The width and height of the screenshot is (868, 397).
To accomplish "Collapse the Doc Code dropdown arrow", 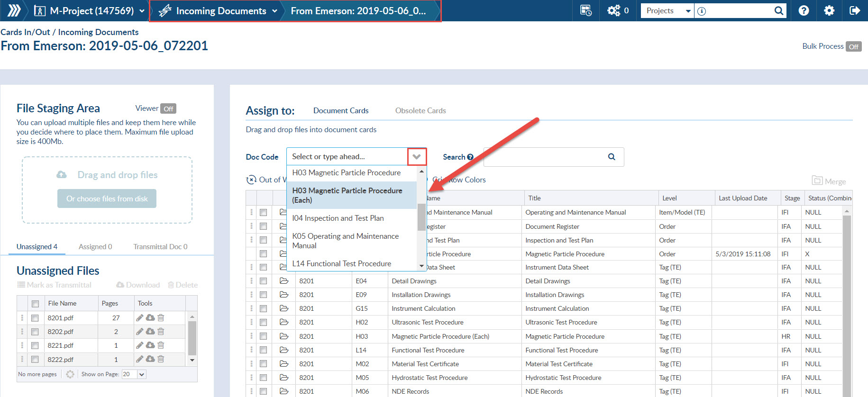I will pyautogui.click(x=417, y=157).
